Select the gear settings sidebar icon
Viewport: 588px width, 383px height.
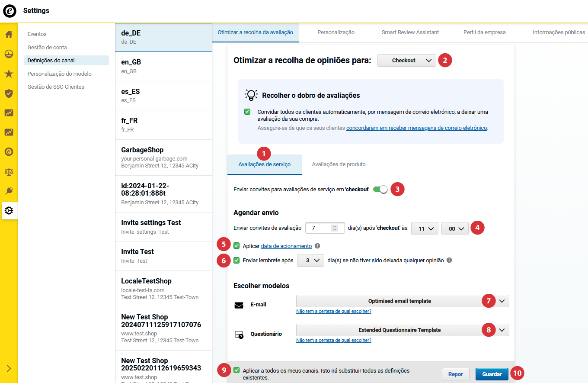(x=9, y=211)
